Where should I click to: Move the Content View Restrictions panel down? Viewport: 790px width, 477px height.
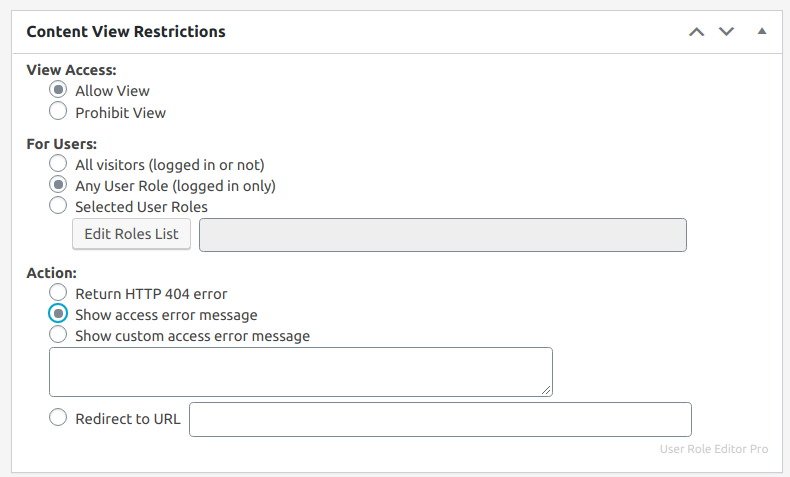click(x=726, y=32)
